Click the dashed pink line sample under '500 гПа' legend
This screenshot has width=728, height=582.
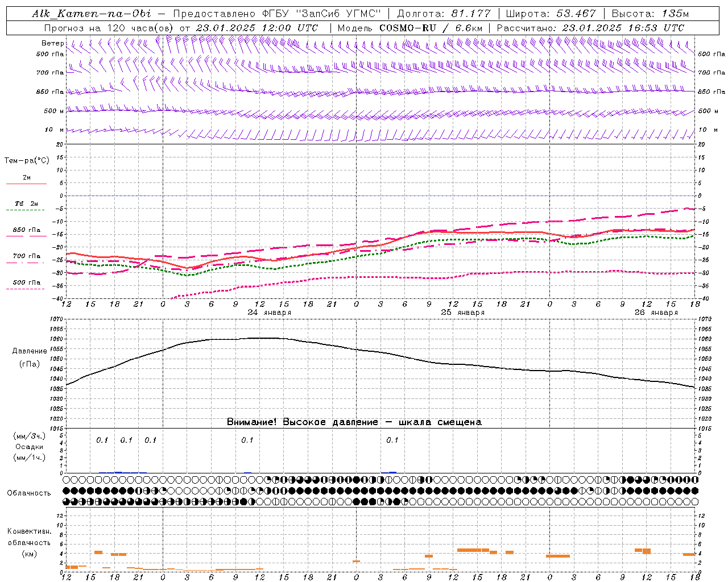tap(26, 289)
